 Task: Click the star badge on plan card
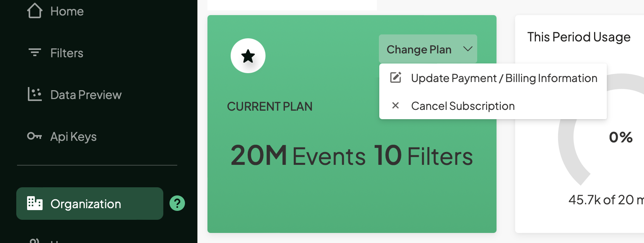coord(248,56)
